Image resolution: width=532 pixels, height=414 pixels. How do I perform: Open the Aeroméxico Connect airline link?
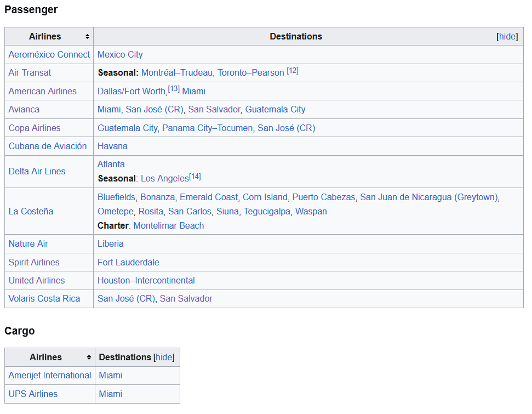[49, 55]
